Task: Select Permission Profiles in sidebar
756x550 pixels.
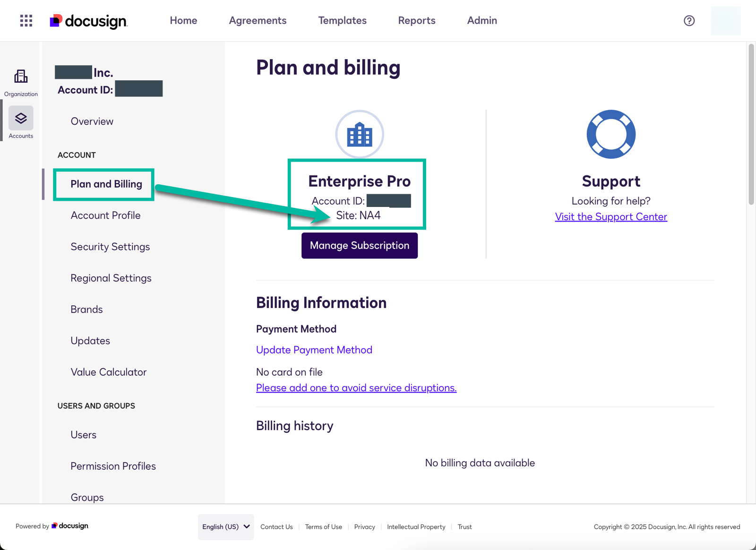Action: click(x=113, y=466)
